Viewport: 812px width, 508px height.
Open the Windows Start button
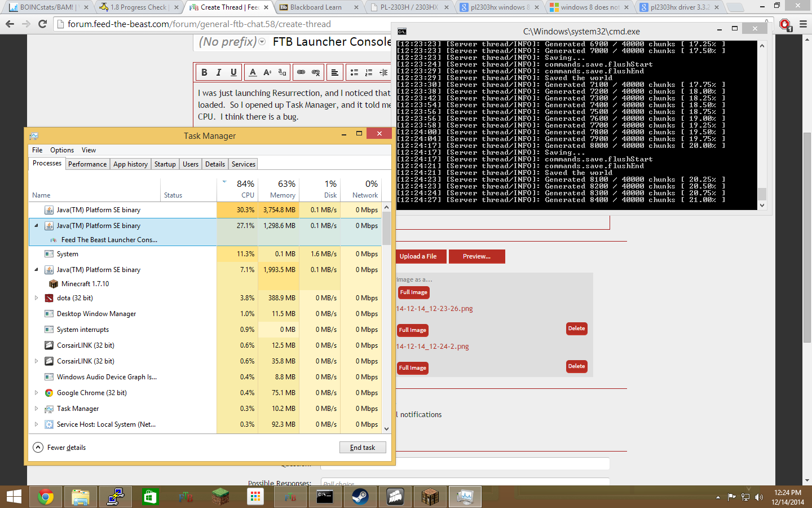[x=14, y=497]
